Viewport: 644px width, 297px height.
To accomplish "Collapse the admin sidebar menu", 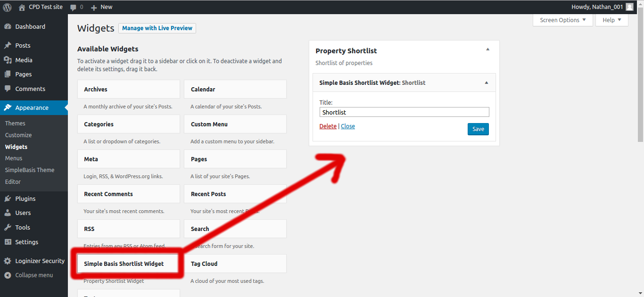I will [x=29, y=275].
